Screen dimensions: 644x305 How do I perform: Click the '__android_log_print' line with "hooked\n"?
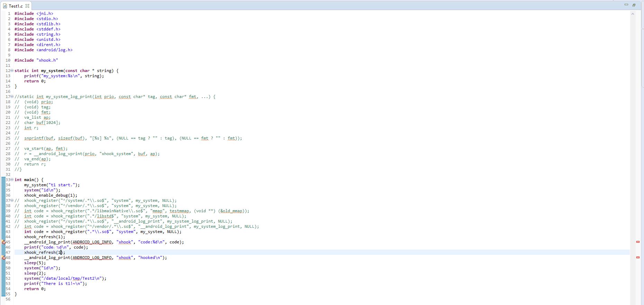(96, 258)
